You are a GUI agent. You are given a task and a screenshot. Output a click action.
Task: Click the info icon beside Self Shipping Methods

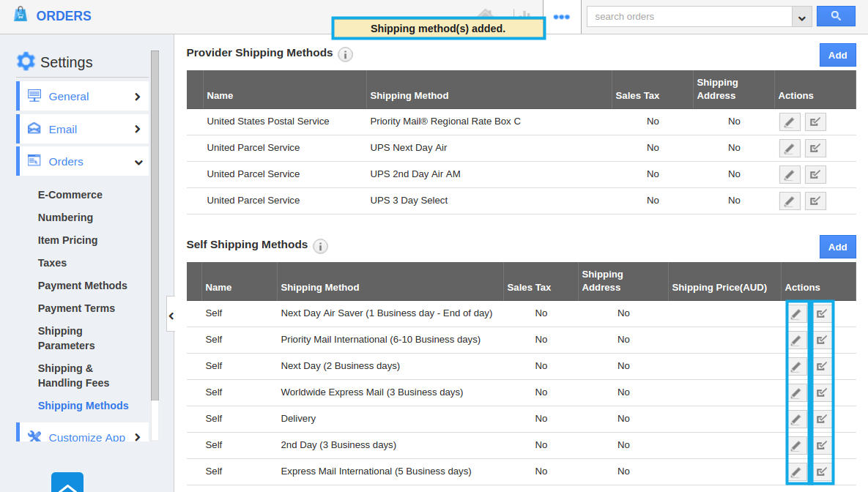click(321, 246)
